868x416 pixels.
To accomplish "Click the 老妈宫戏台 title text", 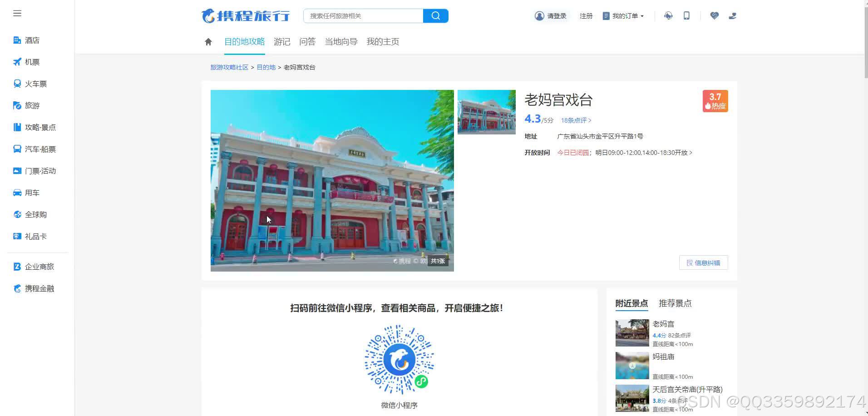I will 558,100.
